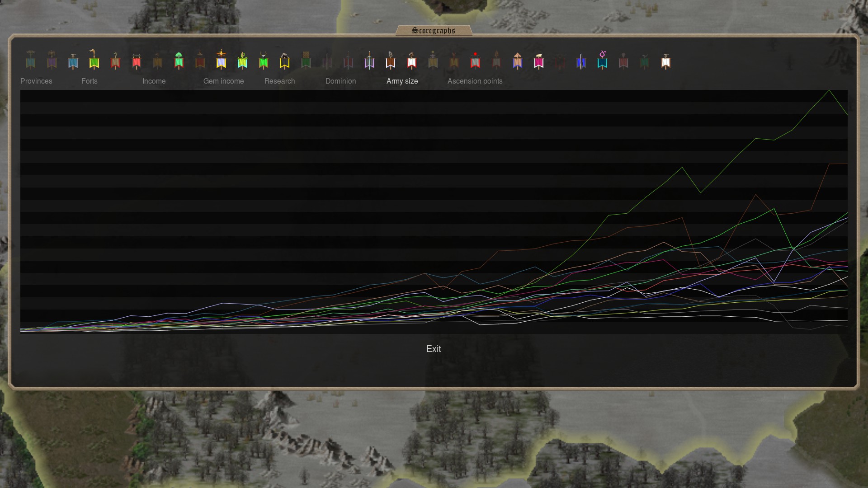Toggle the dim olive banner with sun figure
The height and width of the screenshot is (488, 868).
[x=433, y=60]
